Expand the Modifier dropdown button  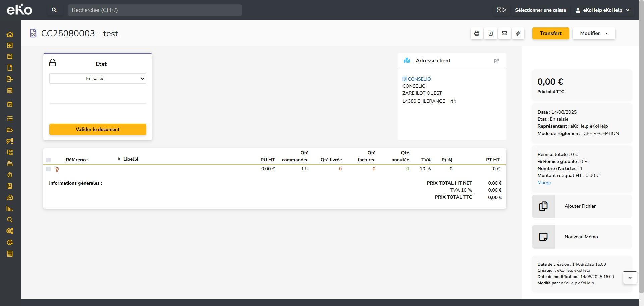pyautogui.click(x=594, y=33)
